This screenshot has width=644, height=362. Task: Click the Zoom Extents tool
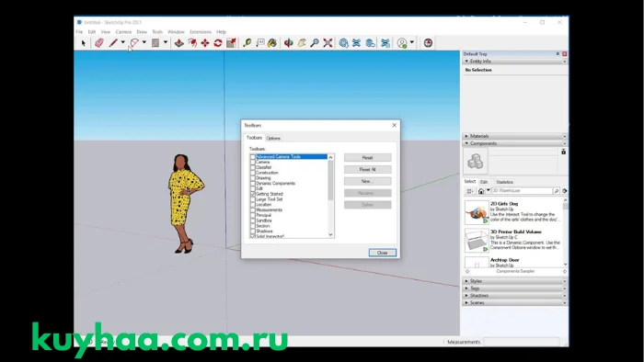[328, 43]
